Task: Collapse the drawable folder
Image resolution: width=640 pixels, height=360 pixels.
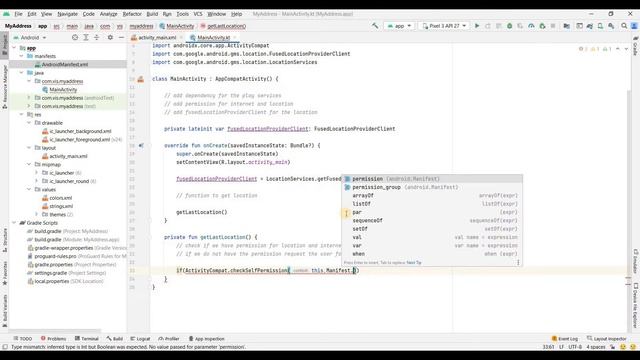Action: (29, 122)
